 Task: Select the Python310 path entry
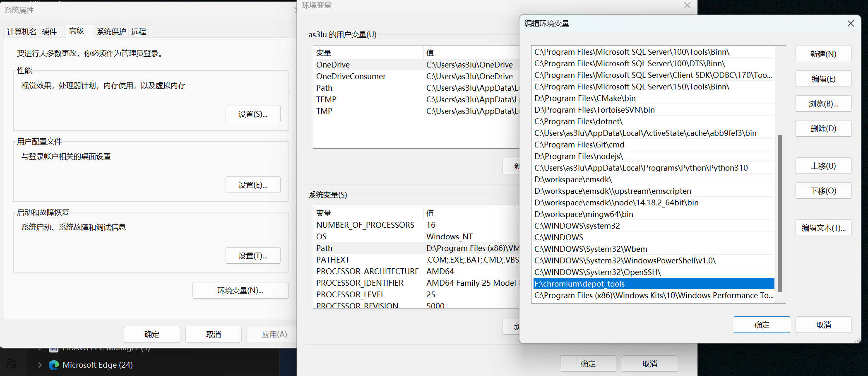[x=654, y=168]
